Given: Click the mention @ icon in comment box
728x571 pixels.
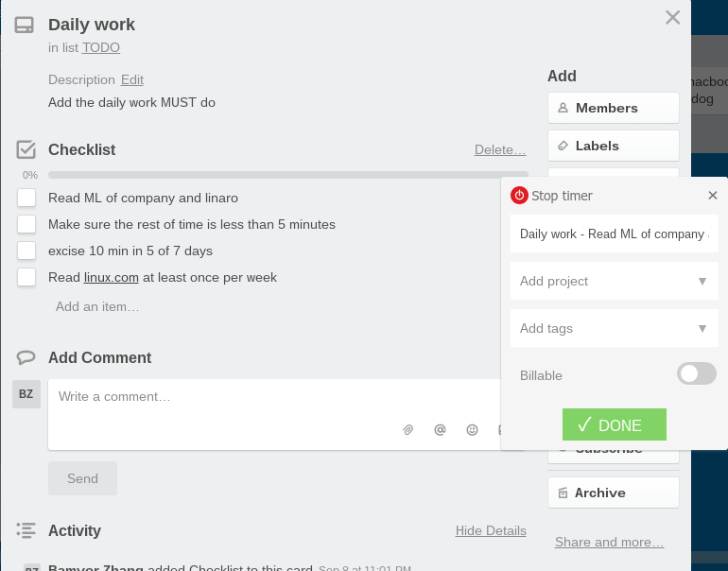Looking at the screenshot, I should click(440, 430).
